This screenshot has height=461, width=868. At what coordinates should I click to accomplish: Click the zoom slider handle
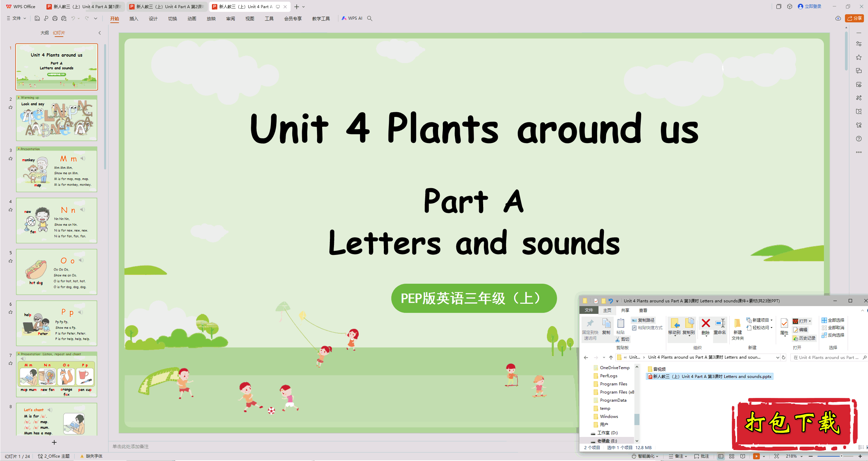pyautogui.click(x=841, y=456)
